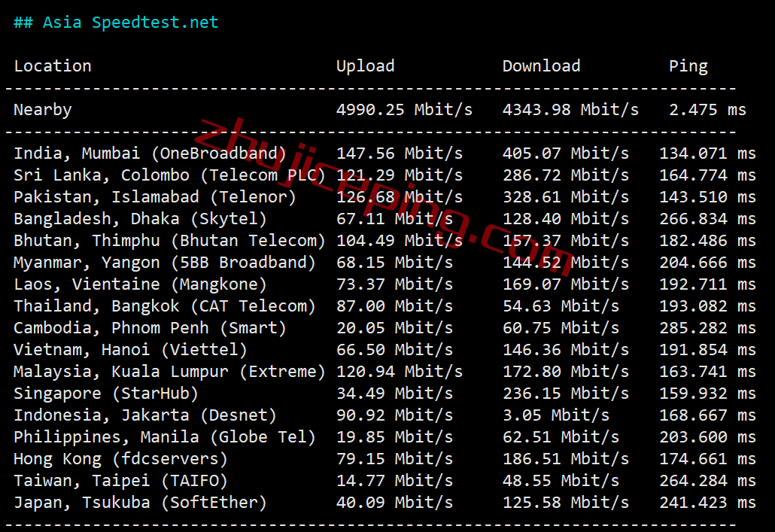Click 'Singapore (StarHub)' location
The height and width of the screenshot is (532, 775).
[106, 394]
